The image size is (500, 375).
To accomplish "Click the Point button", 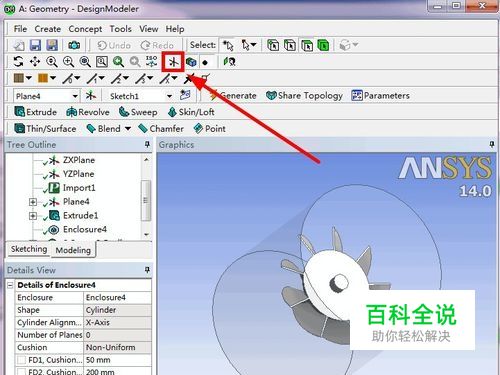I will pyautogui.click(x=210, y=129).
